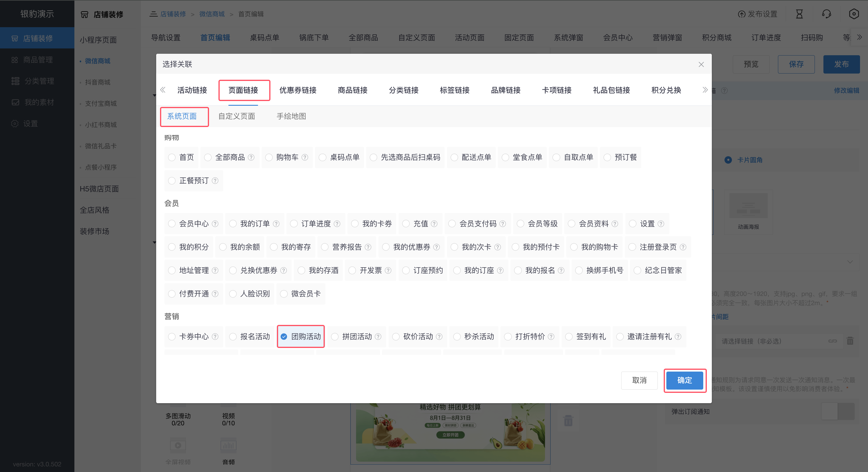Click the help icon next to 注册登录页
This screenshot has height=472, width=868.
[683, 247]
